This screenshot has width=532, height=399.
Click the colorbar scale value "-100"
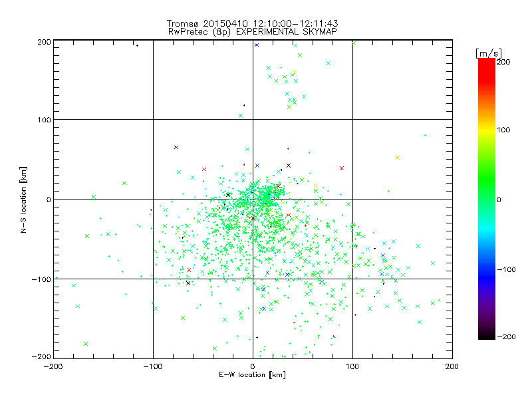click(x=506, y=270)
